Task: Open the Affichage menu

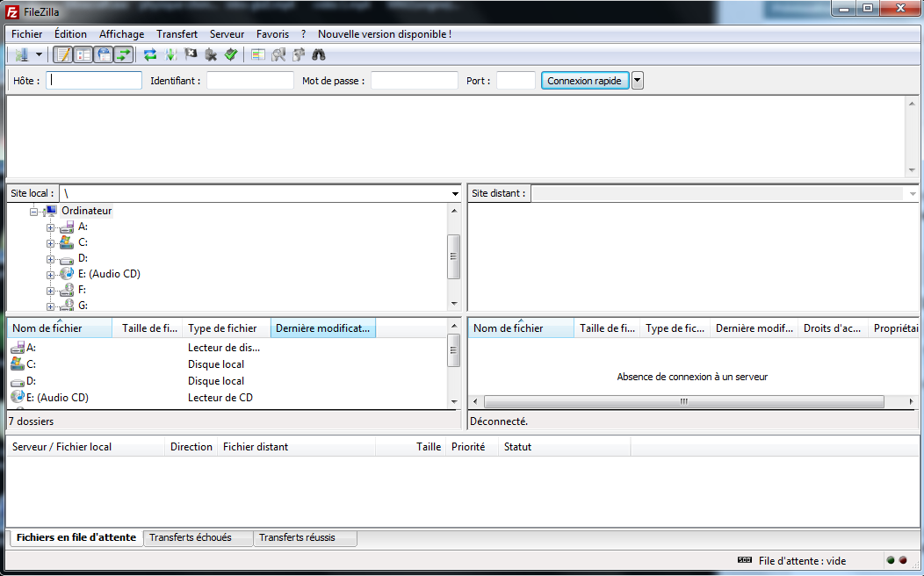Action: pyautogui.click(x=121, y=34)
